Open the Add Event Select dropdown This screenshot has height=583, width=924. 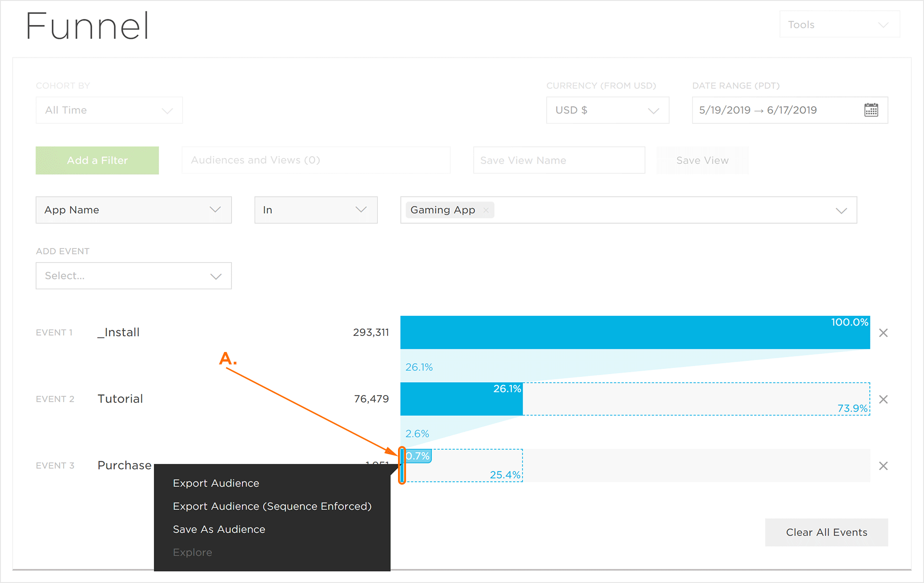pos(133,276)
